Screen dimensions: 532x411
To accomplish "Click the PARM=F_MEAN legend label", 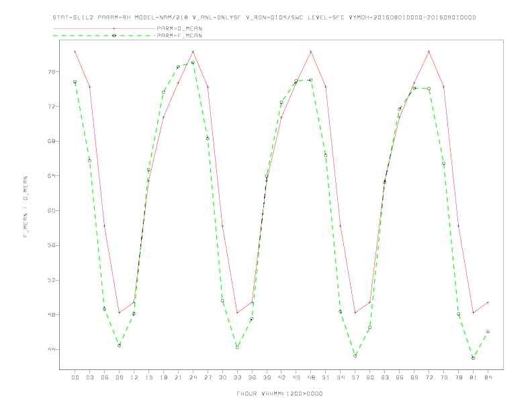I will coord(179,36).
